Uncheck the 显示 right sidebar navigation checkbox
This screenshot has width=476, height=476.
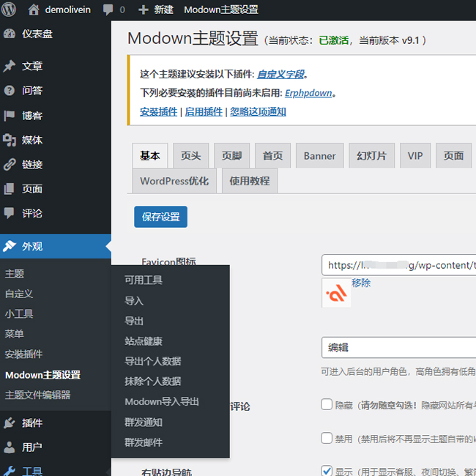coord(327,471)
